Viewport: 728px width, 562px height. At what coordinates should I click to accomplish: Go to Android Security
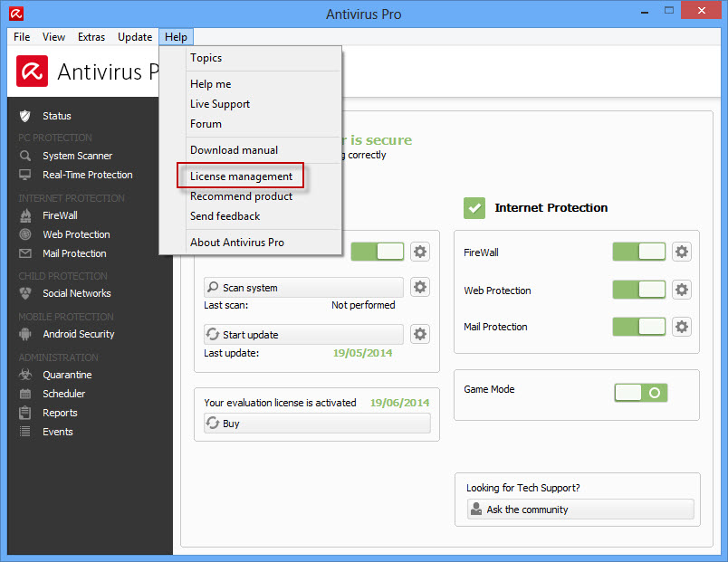pyautogui.click(x=79, y=334)
